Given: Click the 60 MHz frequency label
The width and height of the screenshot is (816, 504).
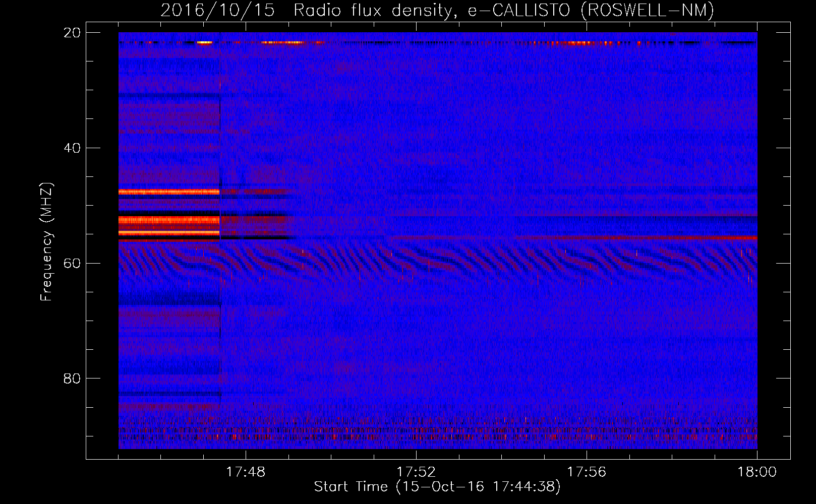Looking at the screenshot, I should (x=72, y=263).
